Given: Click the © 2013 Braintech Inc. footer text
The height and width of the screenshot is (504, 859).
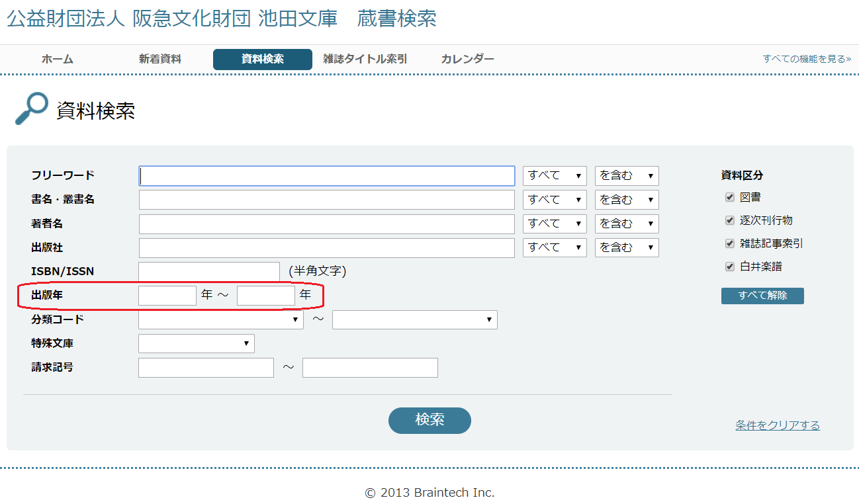Looking at the screenshot, I should [x=429, y=493].
